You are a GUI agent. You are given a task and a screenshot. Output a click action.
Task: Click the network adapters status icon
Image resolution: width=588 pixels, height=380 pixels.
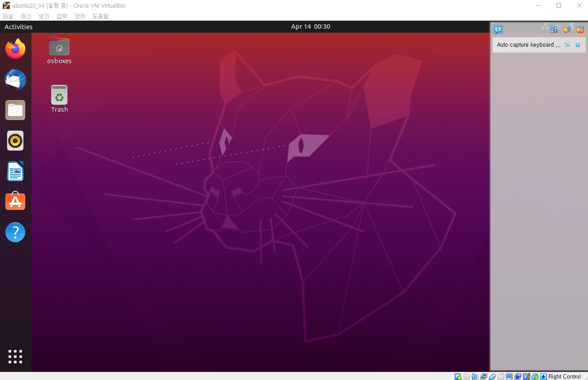pos(483,376)
